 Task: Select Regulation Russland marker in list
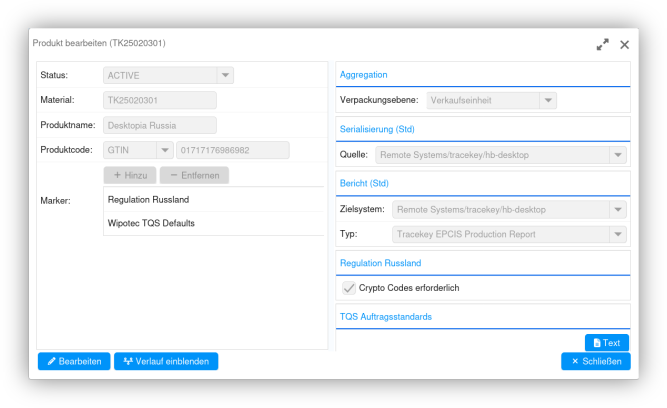(149, 200)
